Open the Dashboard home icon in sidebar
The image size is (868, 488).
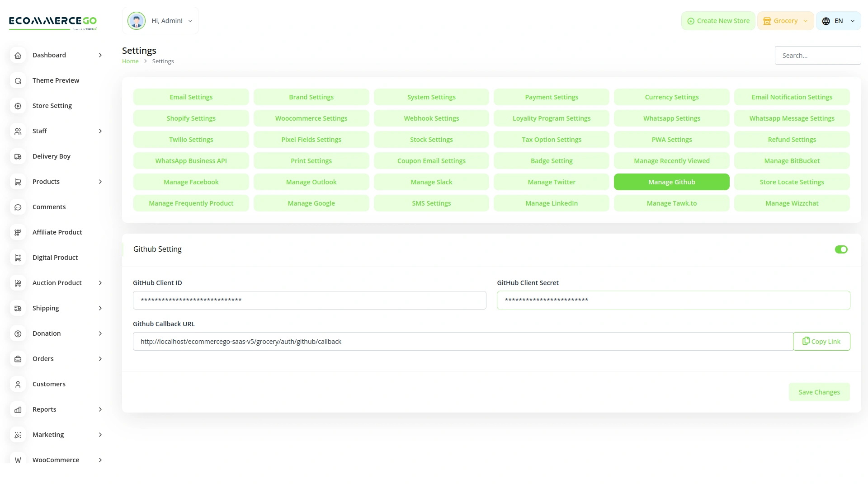18,55
